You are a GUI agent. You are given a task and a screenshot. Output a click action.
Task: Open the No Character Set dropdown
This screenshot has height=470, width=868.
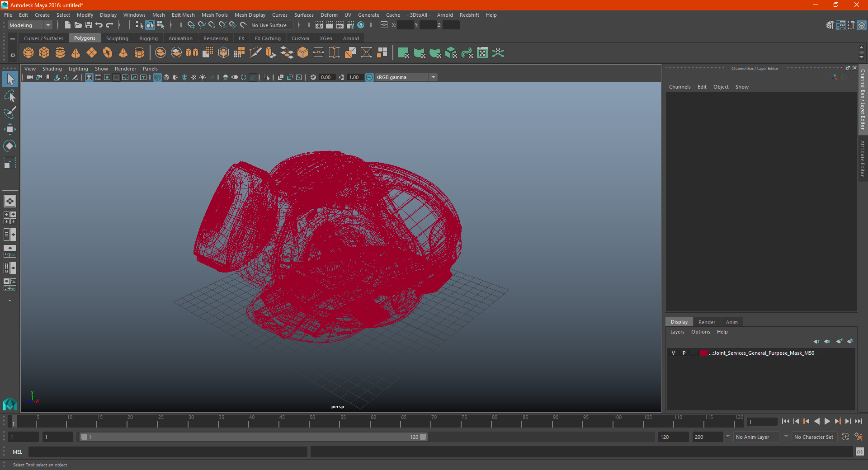(814, 437)
